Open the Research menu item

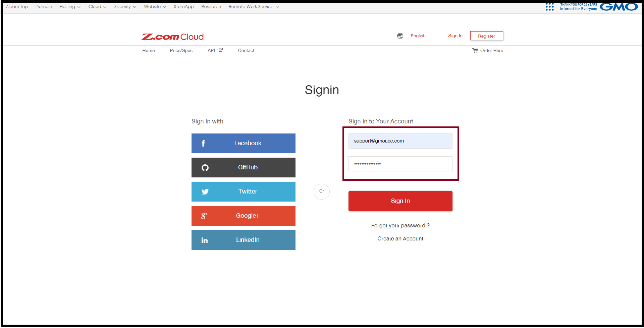click(x=211, y=7)
